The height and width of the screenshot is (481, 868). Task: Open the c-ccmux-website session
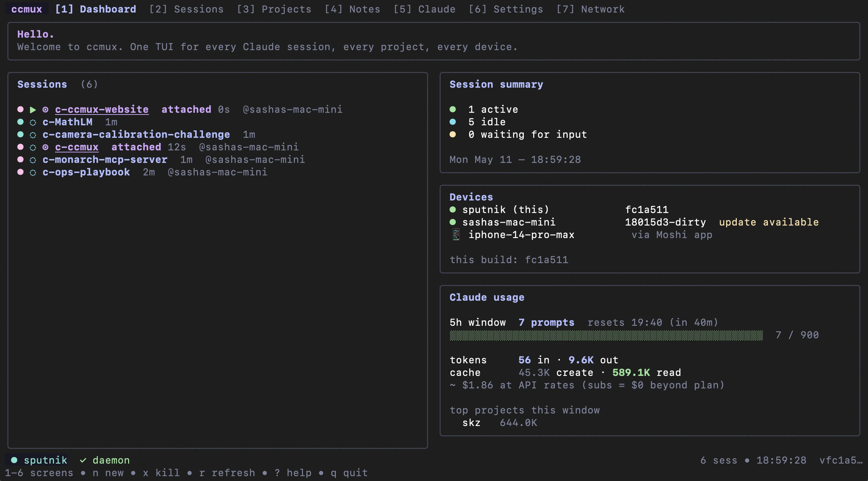click(x=102, y=109)
